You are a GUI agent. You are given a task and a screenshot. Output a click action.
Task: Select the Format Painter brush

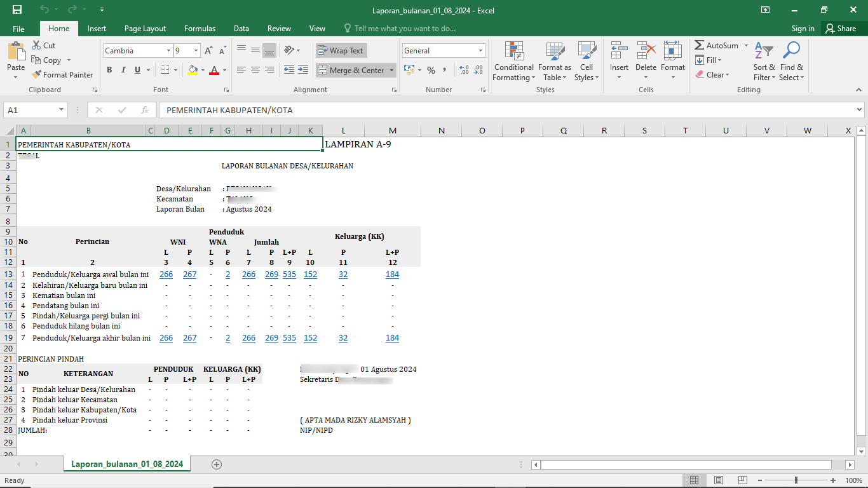(x=62, y=75)
